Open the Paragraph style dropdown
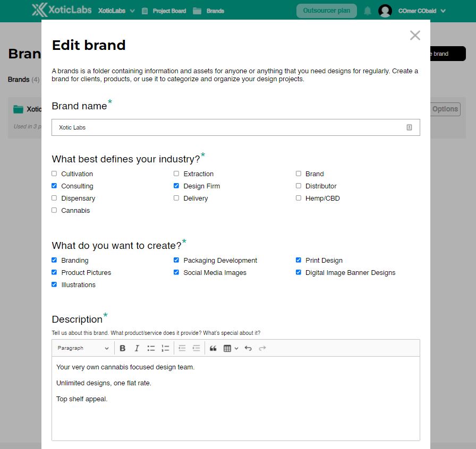 pyautogui.click(x=83, y=348)
